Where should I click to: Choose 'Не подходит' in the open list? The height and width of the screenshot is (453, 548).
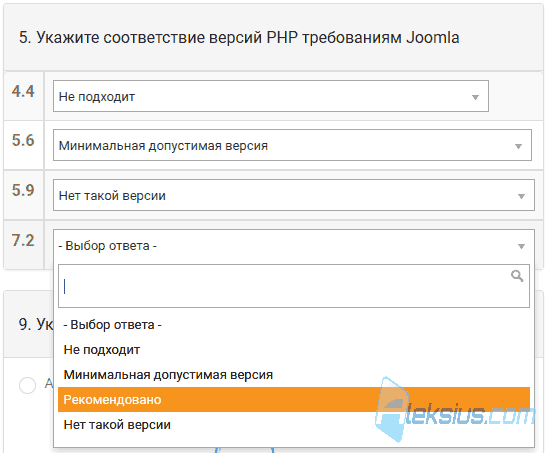[x=294, y=350]
